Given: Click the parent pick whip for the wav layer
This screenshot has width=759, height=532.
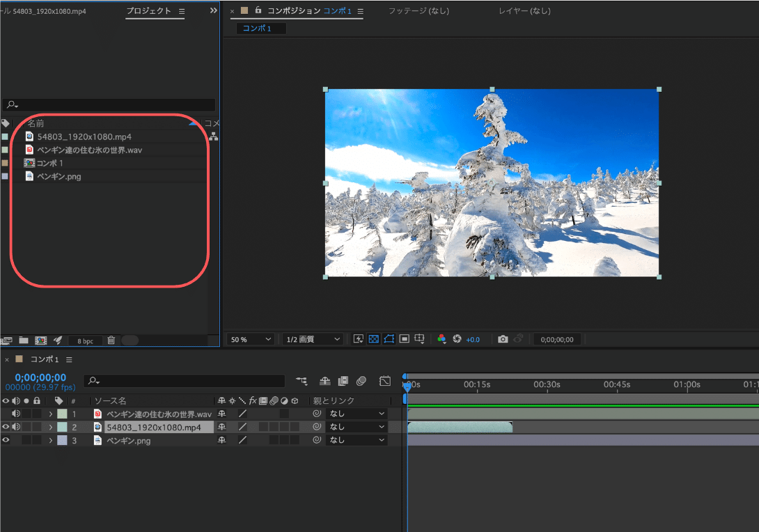Looking at the screenshot, I should pyautogui.click(x=317, y=414).
